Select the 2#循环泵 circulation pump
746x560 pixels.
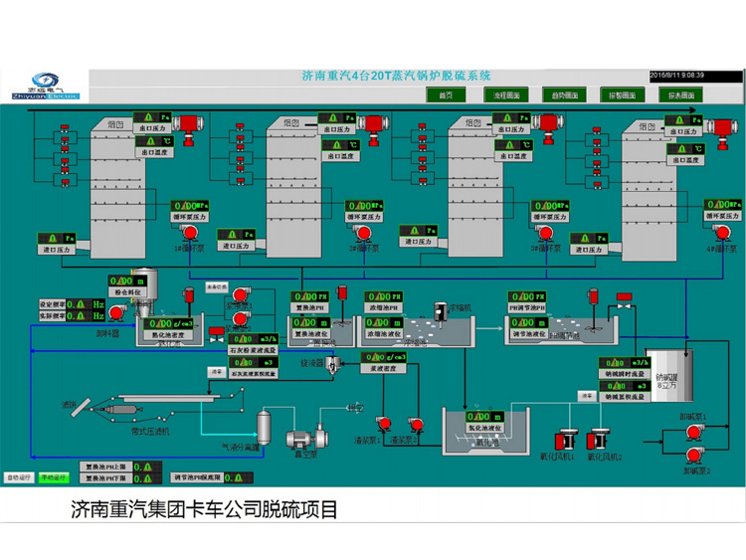click(363, 233)
